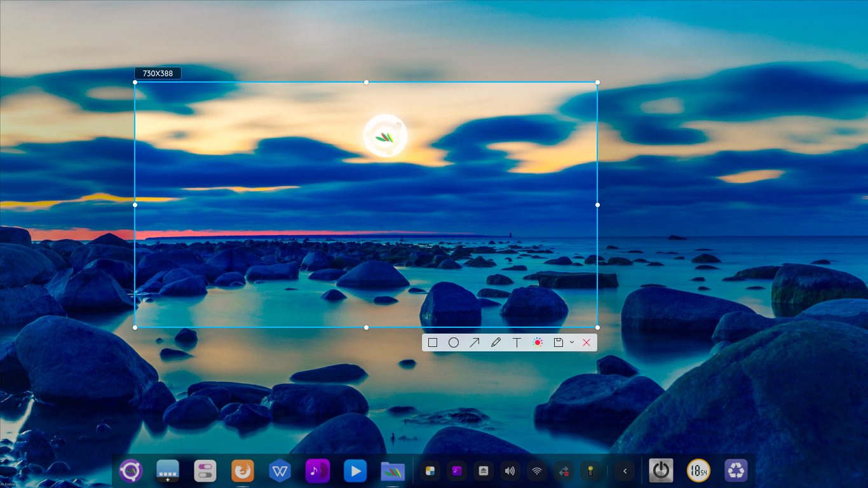
Task: Launch Firefox from the dock
Action: (243, 471)
